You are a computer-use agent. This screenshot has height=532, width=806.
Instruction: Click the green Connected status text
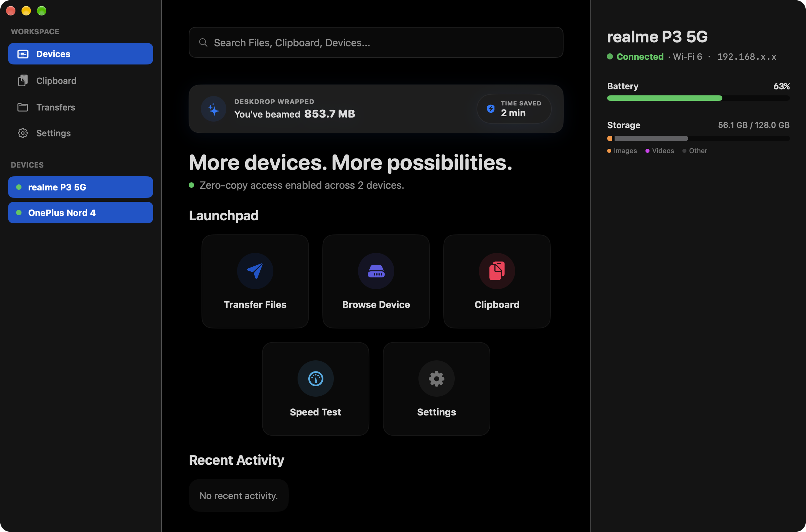point(640,56)
